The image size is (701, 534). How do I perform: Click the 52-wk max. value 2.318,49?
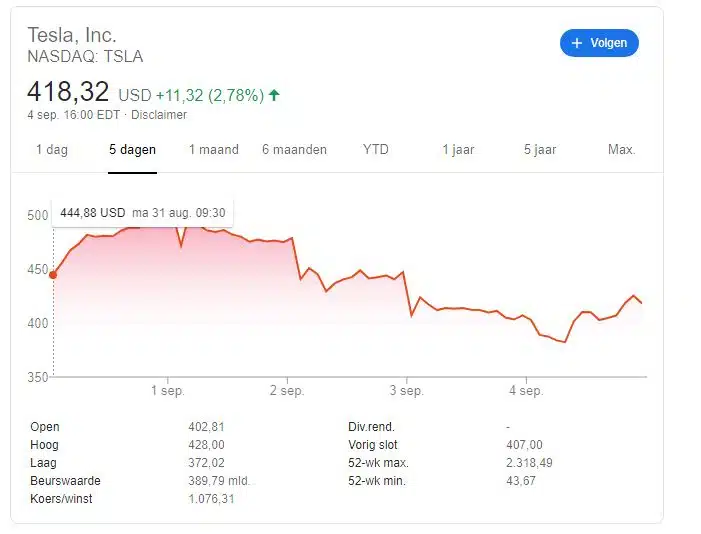529,463
